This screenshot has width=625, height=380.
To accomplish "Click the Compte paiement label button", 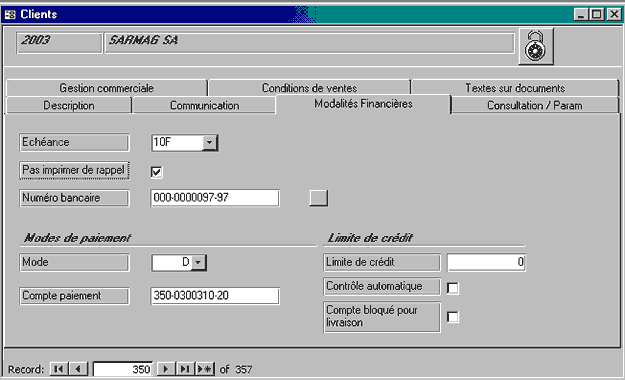I will pos(75,296).
